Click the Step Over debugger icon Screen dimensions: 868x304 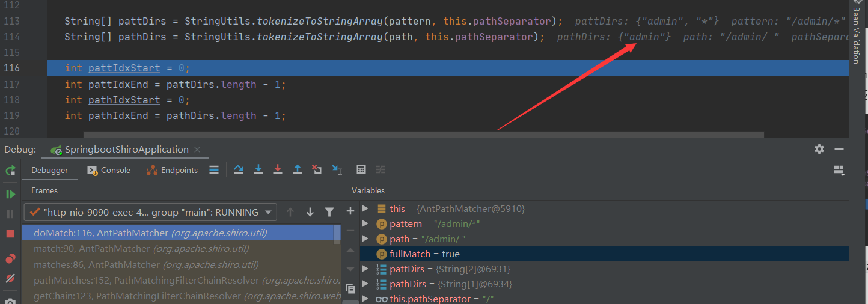[239, 170]
